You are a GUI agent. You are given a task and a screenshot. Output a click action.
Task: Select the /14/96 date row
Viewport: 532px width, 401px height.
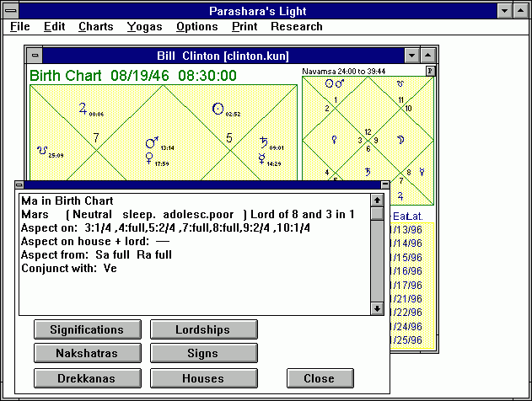406,243
